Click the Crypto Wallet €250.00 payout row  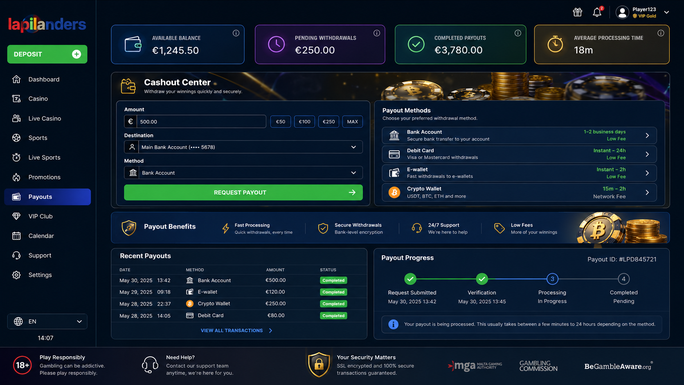[x=239, y=304]
